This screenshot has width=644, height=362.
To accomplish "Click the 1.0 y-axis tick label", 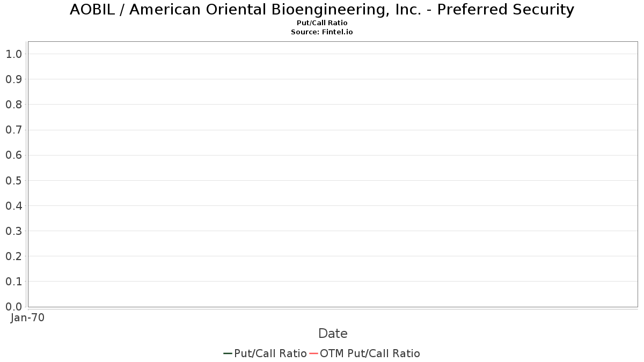I will coord(13,54).
